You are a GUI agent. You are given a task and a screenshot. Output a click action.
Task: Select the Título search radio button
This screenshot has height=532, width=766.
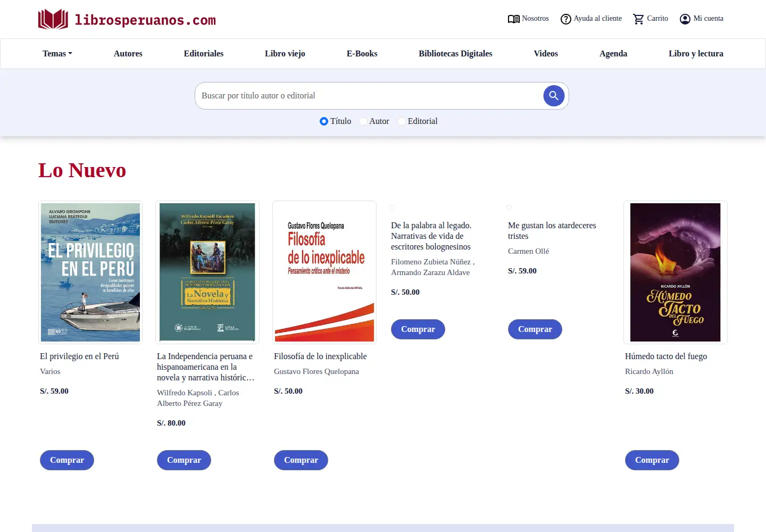point(323,121)
